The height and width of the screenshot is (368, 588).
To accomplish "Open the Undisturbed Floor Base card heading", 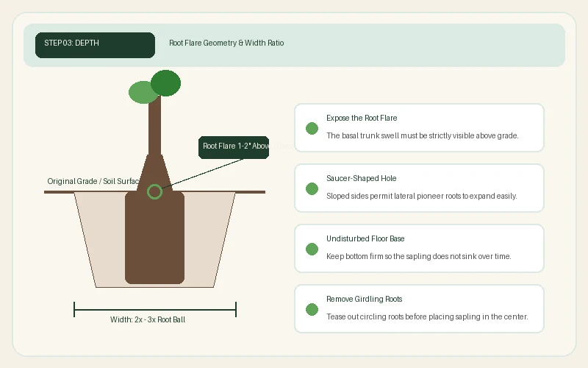I will click(x=365, y=238).
